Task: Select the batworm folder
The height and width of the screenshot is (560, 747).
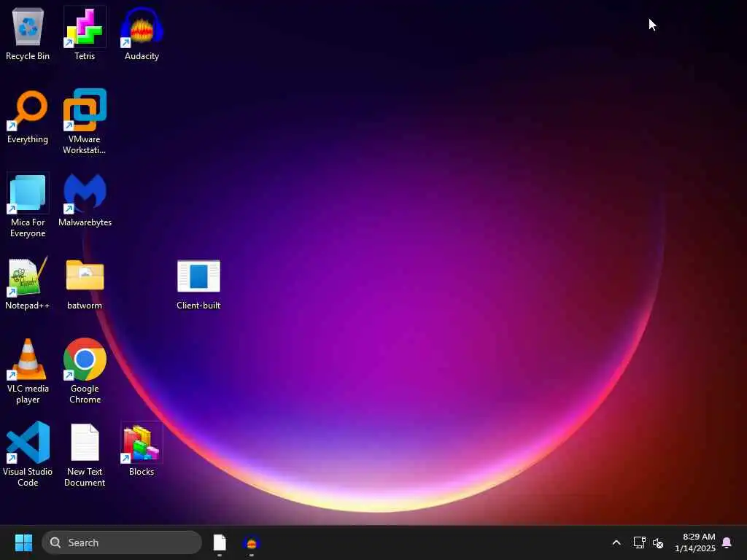Action: tap(85, 284)
